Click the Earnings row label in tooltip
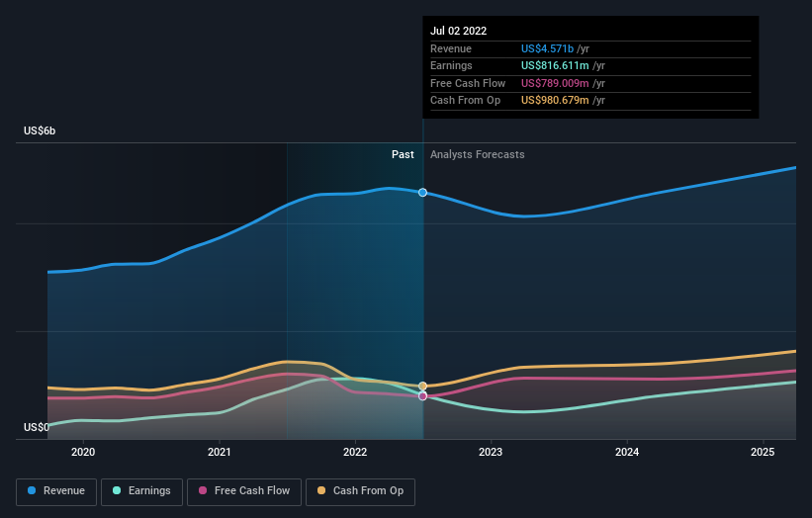The image size is (812, 518). (x=451, y=65)
